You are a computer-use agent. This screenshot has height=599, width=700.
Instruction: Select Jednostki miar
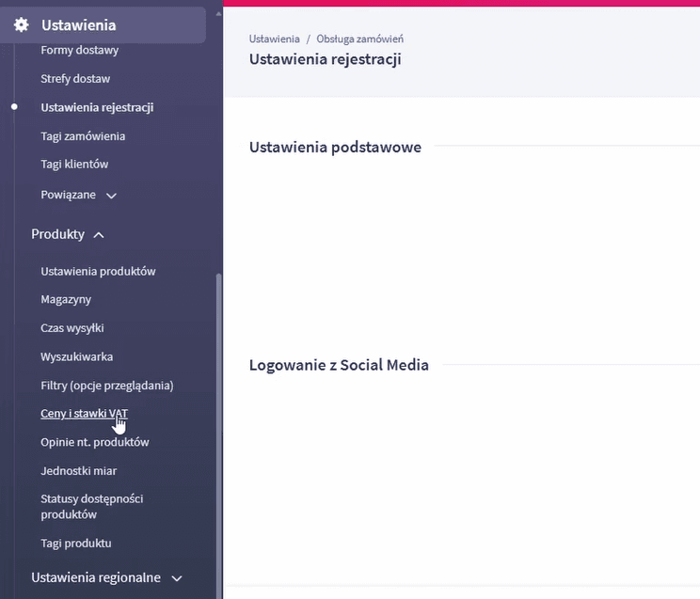78,470
